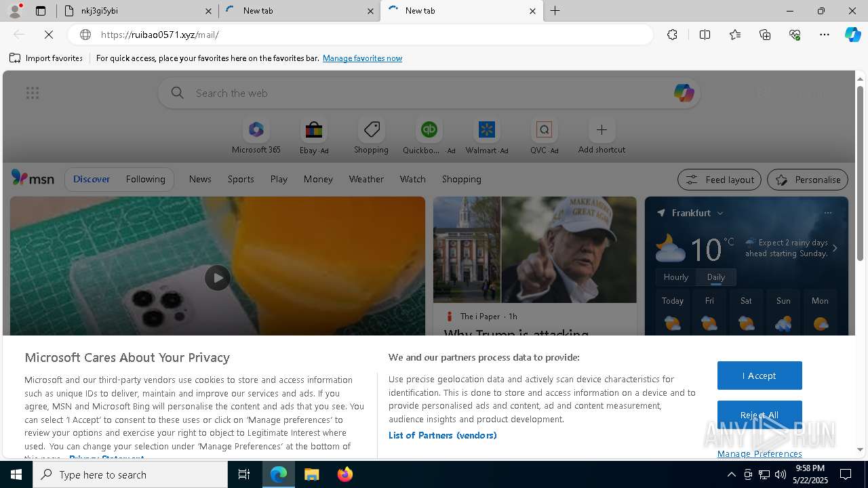
Task: Open the tab actions menu icon
Action: [x=41, y=11]
